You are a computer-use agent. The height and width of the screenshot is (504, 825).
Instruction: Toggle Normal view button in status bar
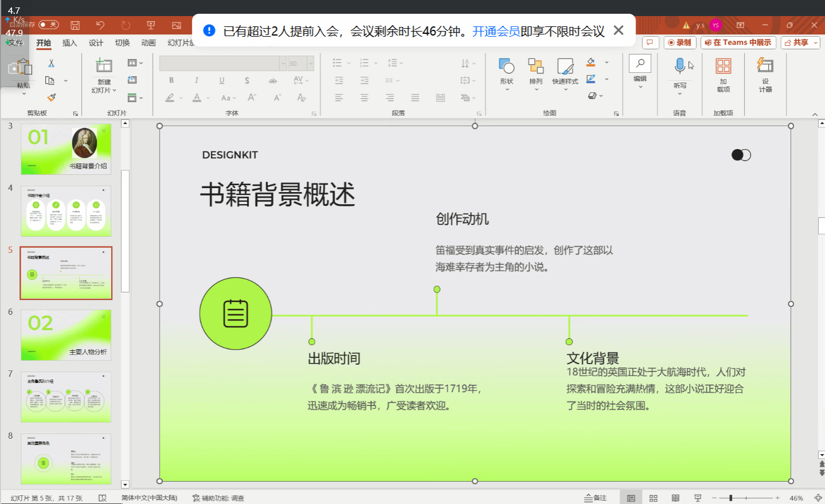(x=631, y=498)
